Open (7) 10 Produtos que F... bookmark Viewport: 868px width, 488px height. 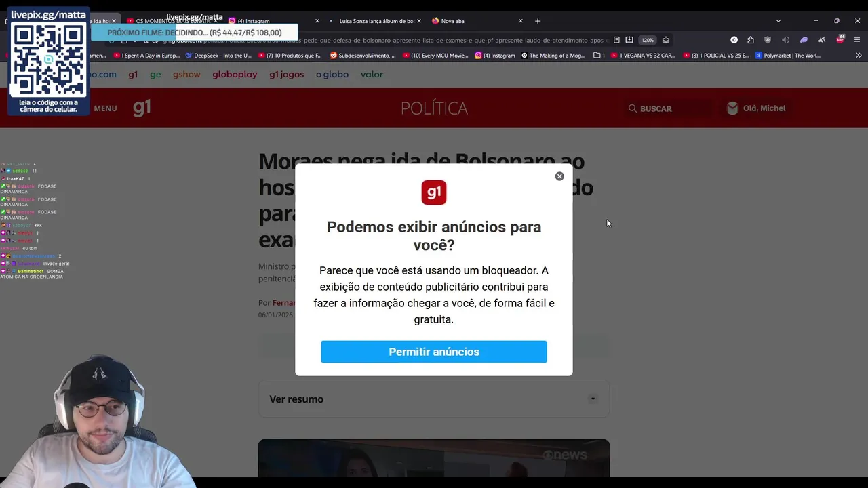click(x=290, y=56)
